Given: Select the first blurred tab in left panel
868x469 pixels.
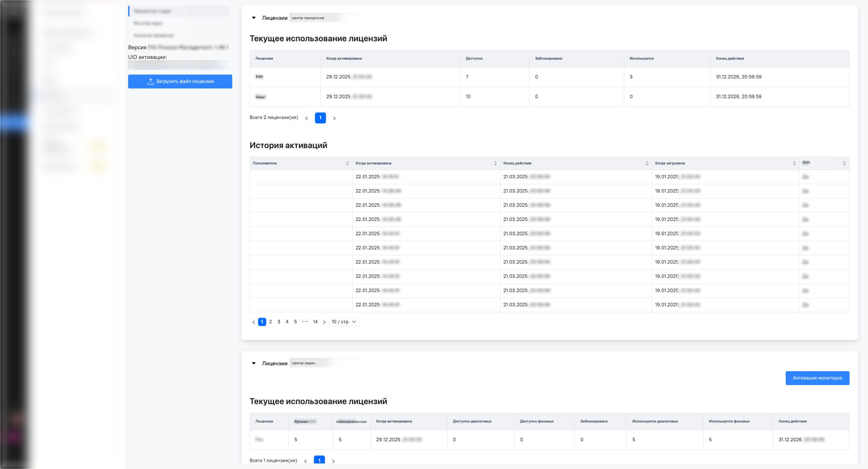Looking at the screenshot, I should click(x=158, y=11).
